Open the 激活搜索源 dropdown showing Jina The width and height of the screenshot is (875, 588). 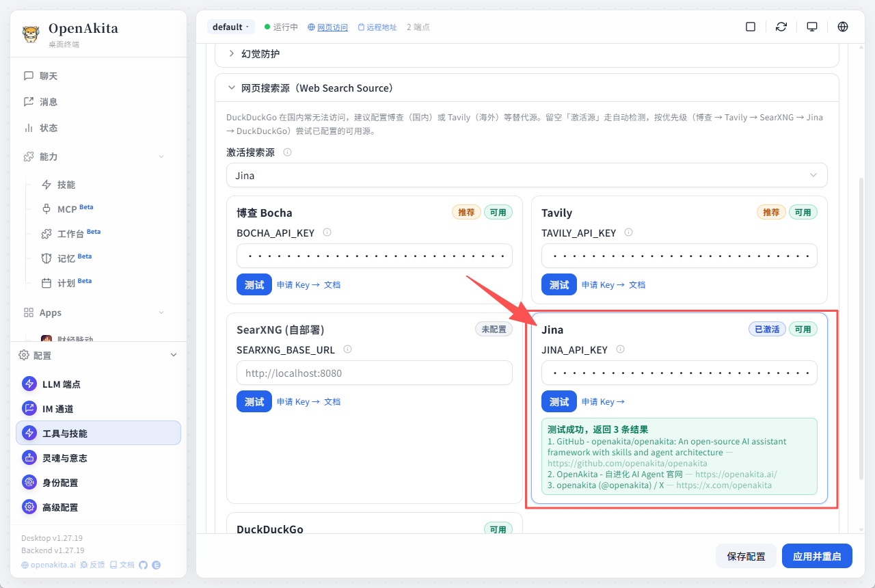tap(527, 175)
